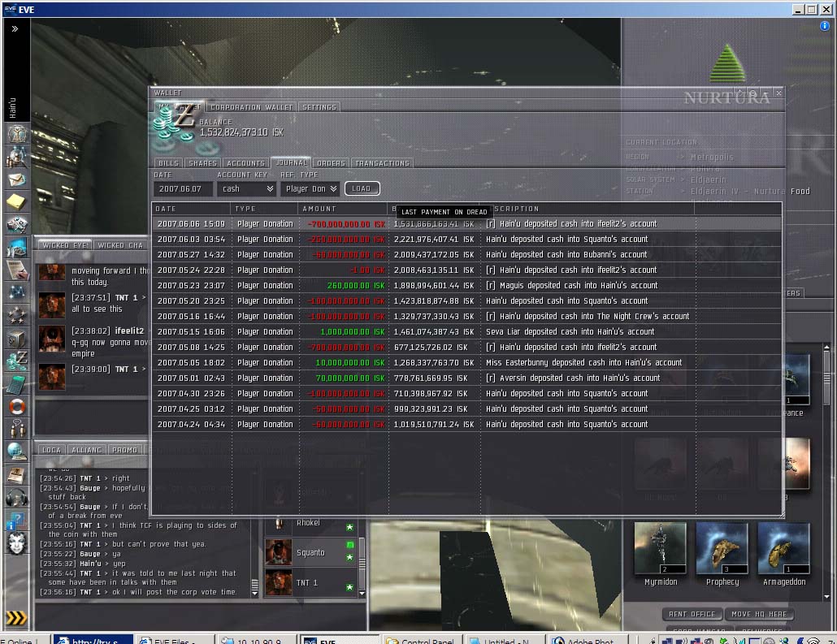
Task: Select the Armageddon ship thumbnail
Action: 784,548
